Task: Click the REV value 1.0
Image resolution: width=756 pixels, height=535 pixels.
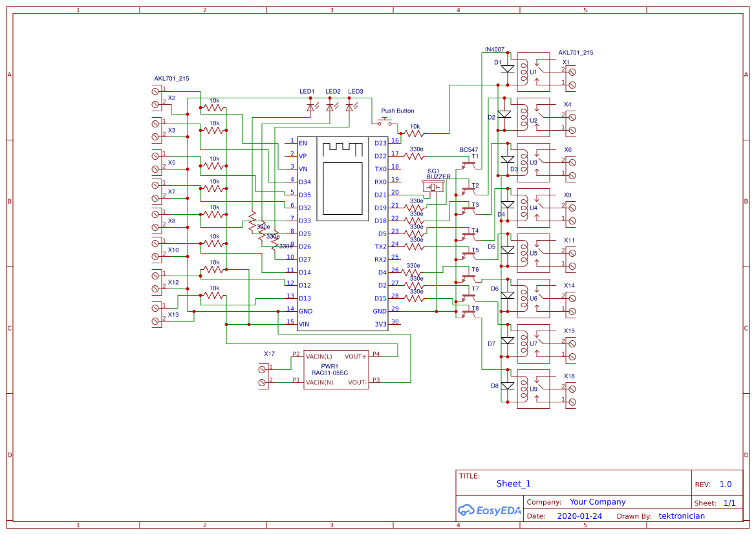Action: [726, 485]
